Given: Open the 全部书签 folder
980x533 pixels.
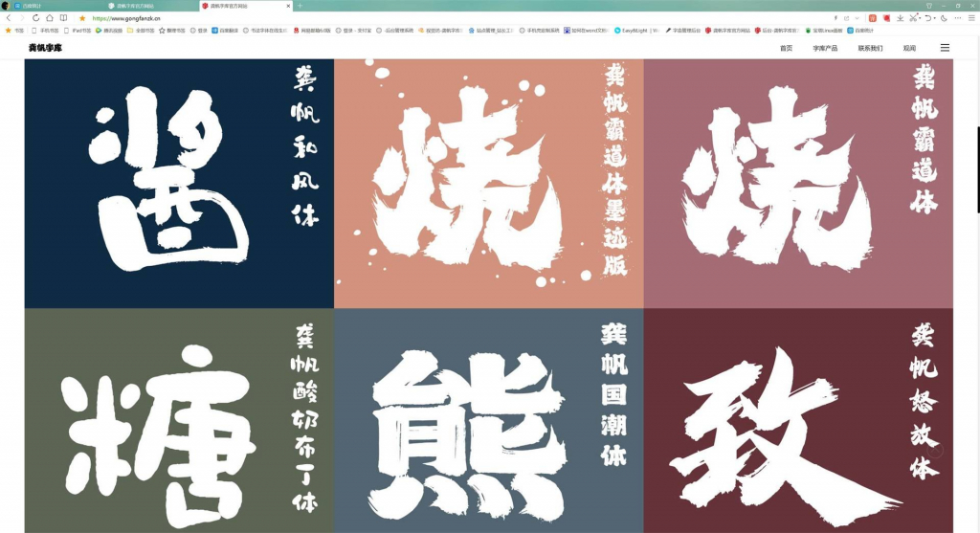Looking at the screenshot, I should pos(142,30).
